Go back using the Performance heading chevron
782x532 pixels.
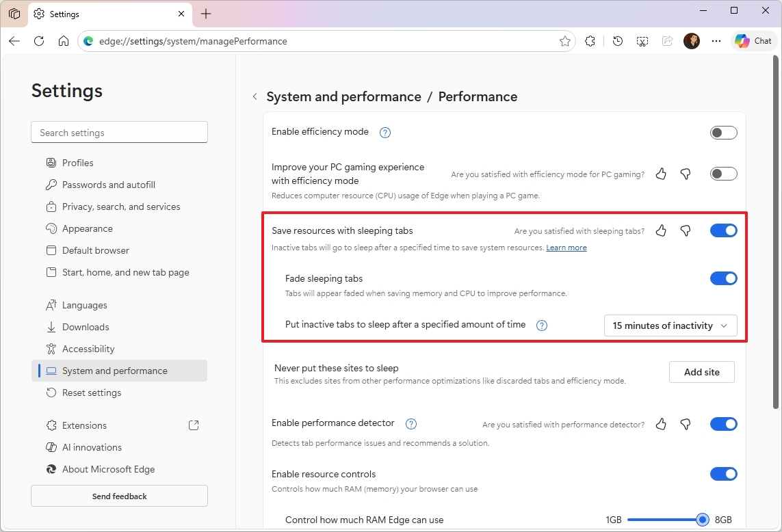pyautogui.click(x=255, y=96)
